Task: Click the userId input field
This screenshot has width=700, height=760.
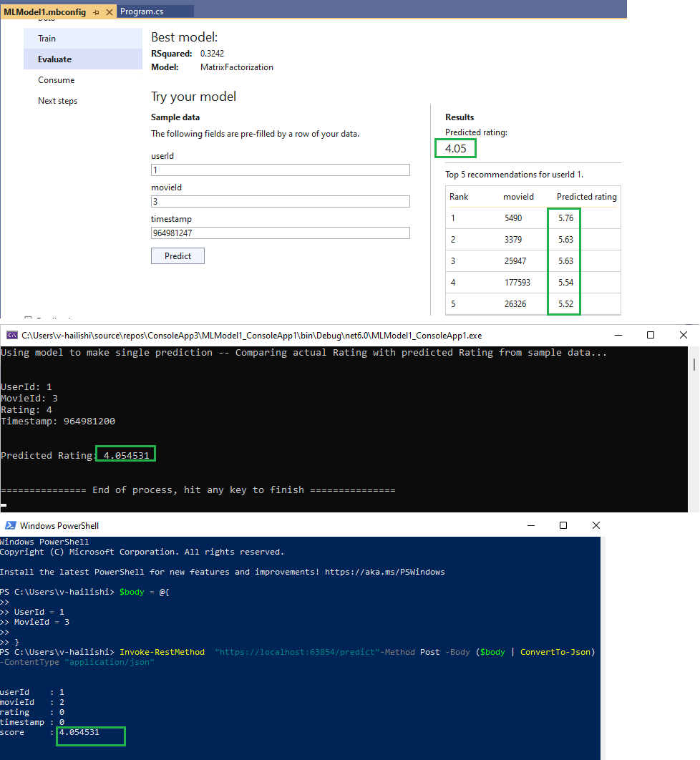Action: point(279,170)
